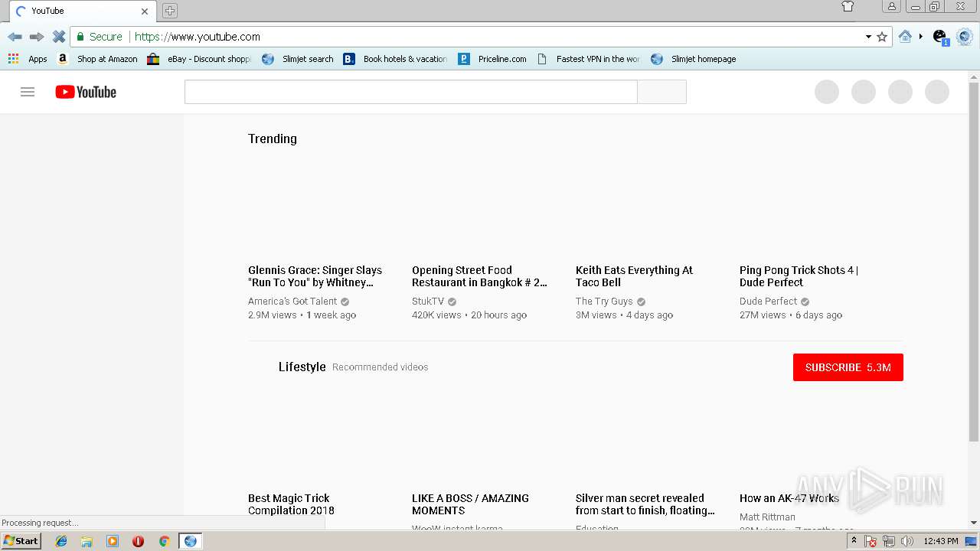980x551 pixels.
Task: Launch Internet Explorer from the taskbar
Action: click(61, 541)
